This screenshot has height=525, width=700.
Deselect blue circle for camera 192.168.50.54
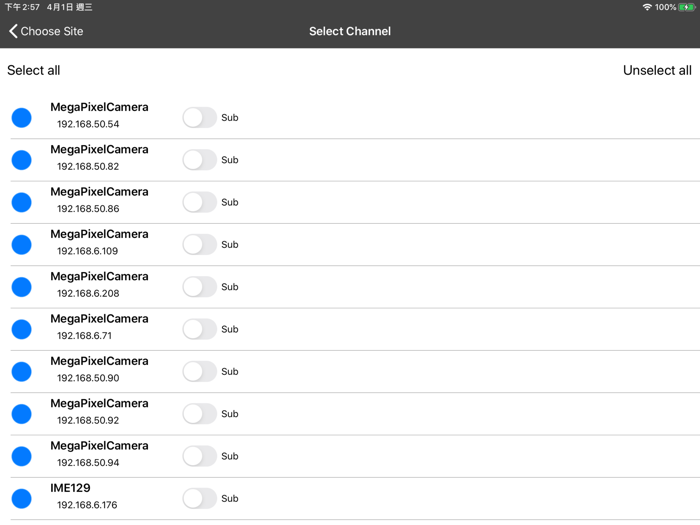pos(21,118)
